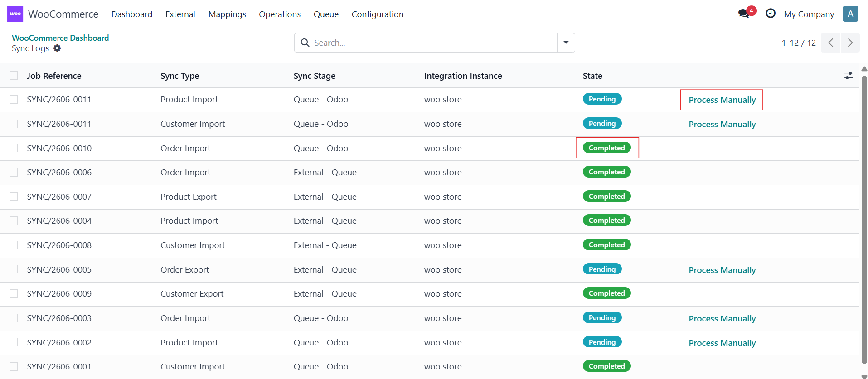Image resolution: width=868 pixels, height=379 pixels.
Task: Sort by Job Reference column header
Action: pyautogui.click(x=54, y=76)
